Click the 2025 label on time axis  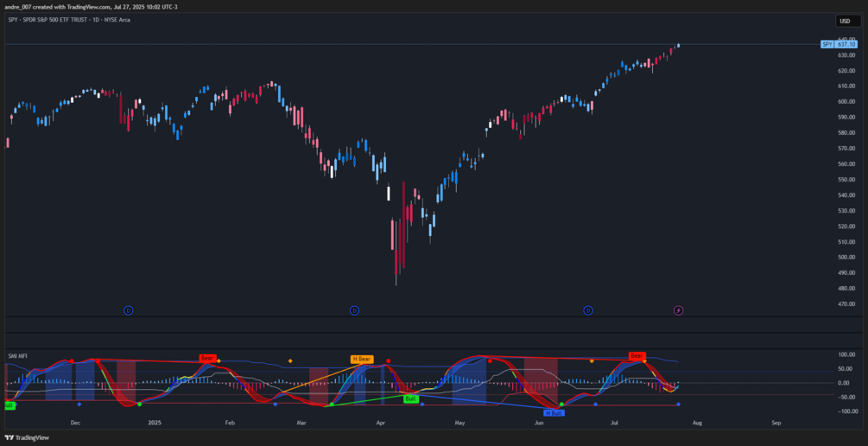155,423
